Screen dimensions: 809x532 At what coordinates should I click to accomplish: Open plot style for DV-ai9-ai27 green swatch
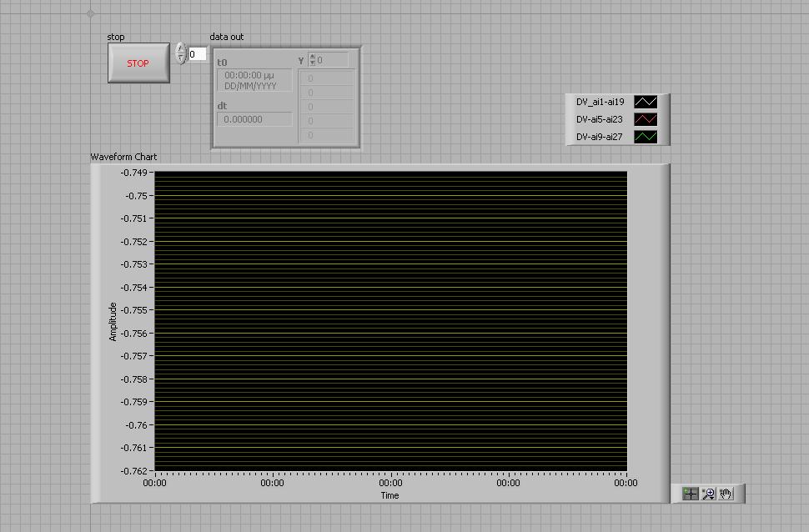tap(646, 137)
